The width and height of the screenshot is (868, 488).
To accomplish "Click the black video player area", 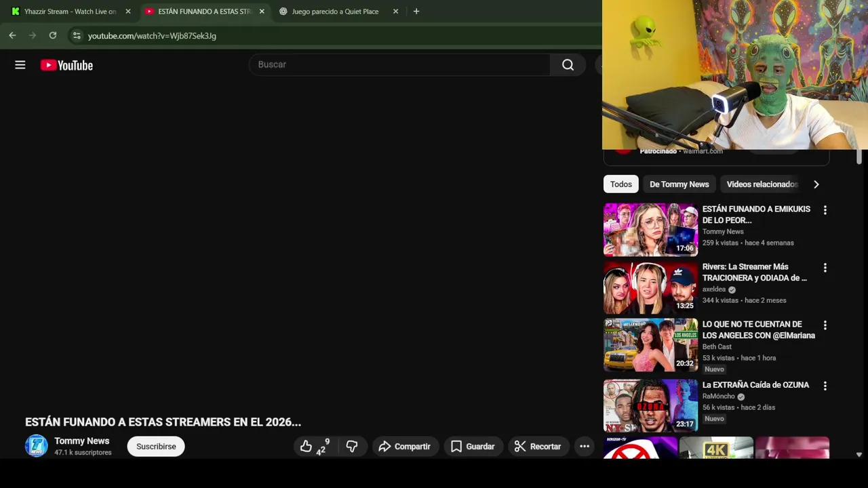I will coord(301,244).
